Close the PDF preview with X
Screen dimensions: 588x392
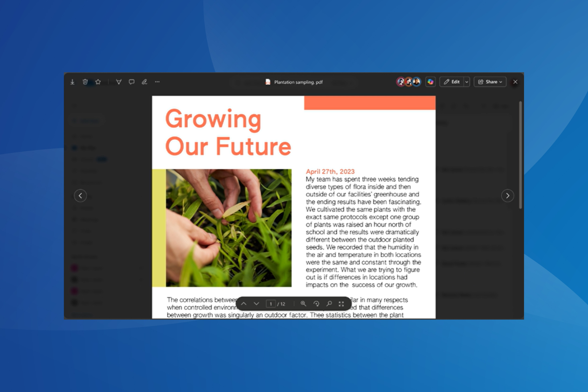tap(515, 82)
